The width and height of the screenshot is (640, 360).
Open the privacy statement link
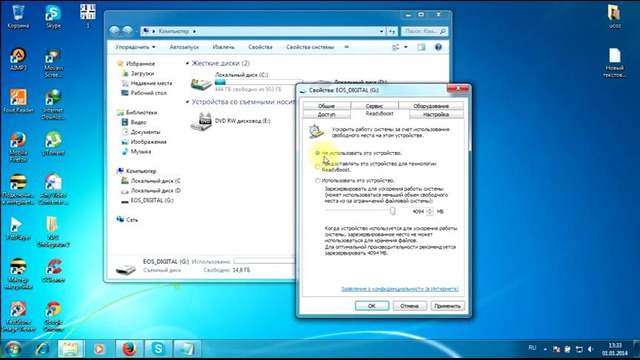coord(400,289)
